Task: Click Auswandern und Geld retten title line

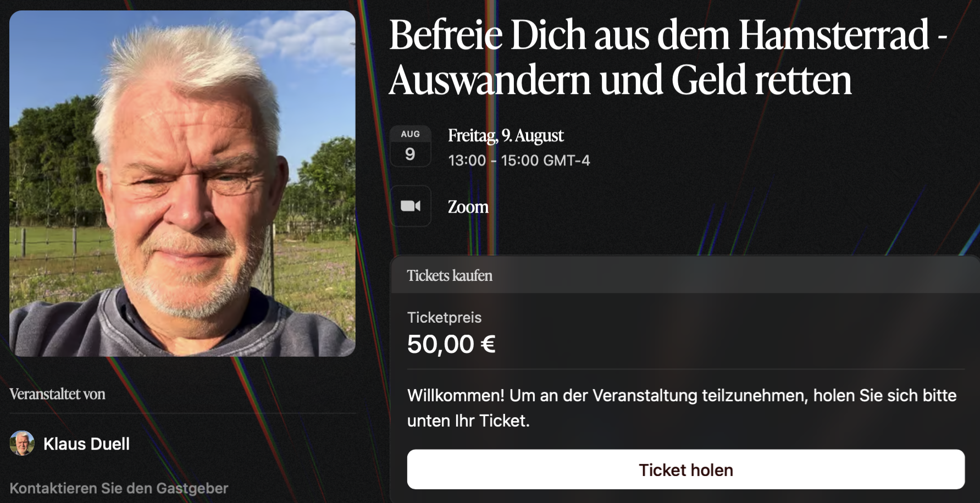Action: pos(621,80)
